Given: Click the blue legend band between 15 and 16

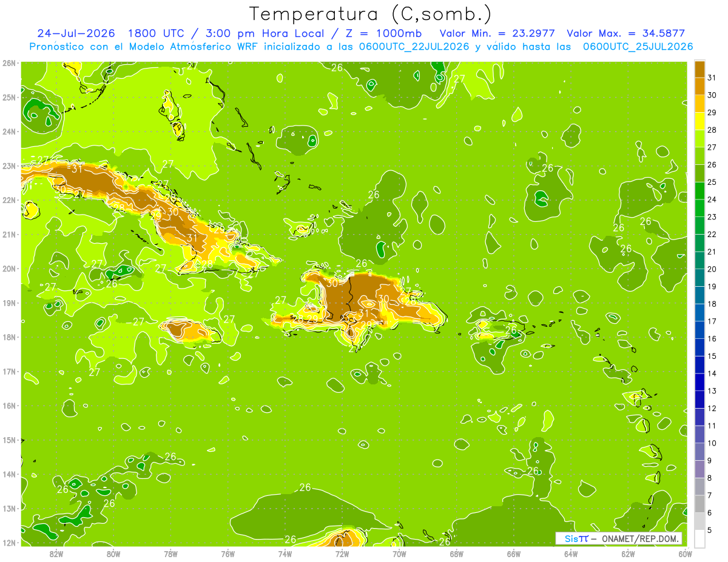Looking at the screenshot, I should click(699, 347).
